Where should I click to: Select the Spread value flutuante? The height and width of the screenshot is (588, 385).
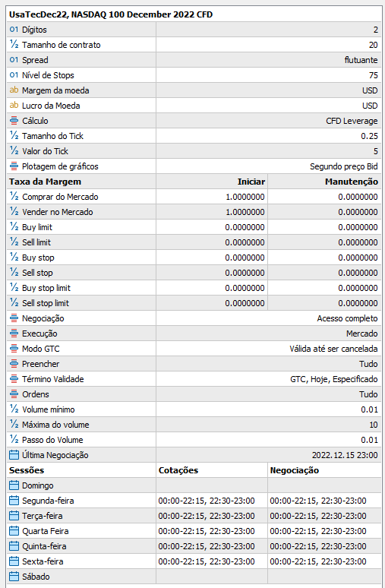coord(361,60)
